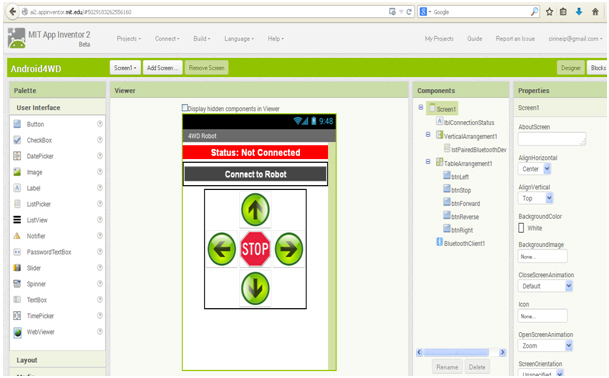
Task: Click the red STOP sign button
Action: (x=255, y=249)
